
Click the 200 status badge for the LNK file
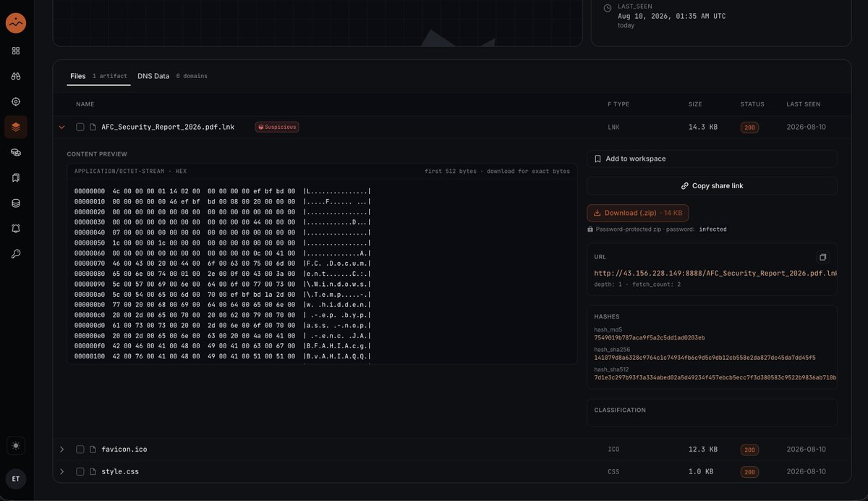click(749, 127)
